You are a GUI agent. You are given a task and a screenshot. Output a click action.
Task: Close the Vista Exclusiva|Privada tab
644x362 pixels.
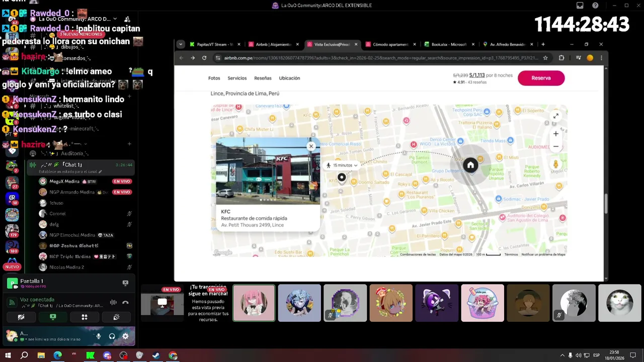[356, 44]
